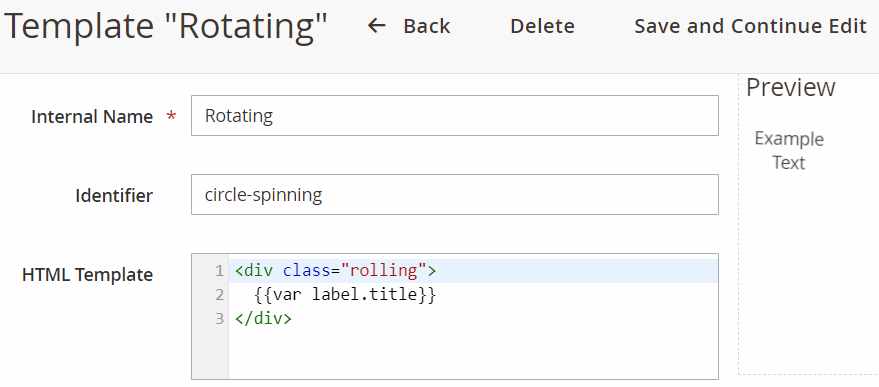Place cursor on closing div tag line
Viewport: 879px width, 387px height.
tap(474, 319)
